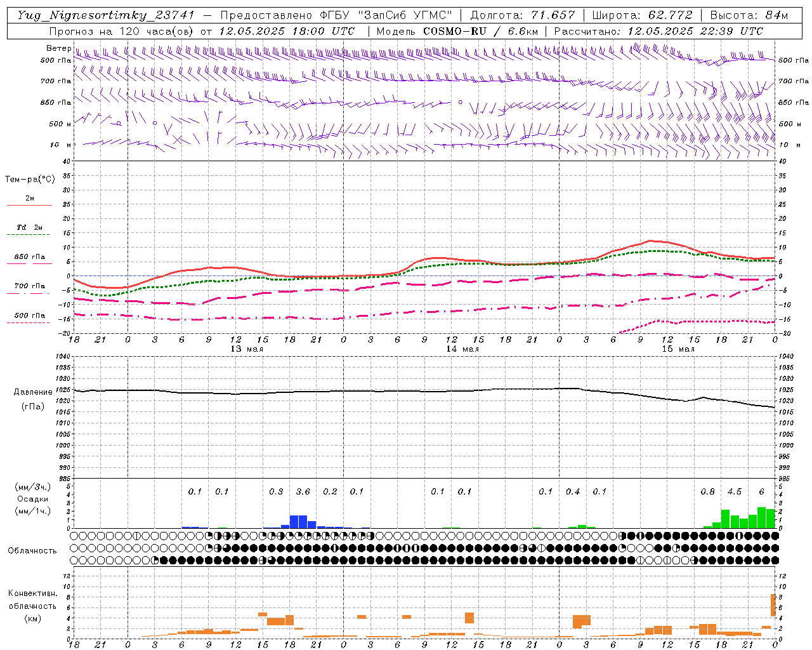812x650 pixels.
Task: Click the '700 гПа' temperature legend entry
Action: pyautogui.click(x=29, y=286)
